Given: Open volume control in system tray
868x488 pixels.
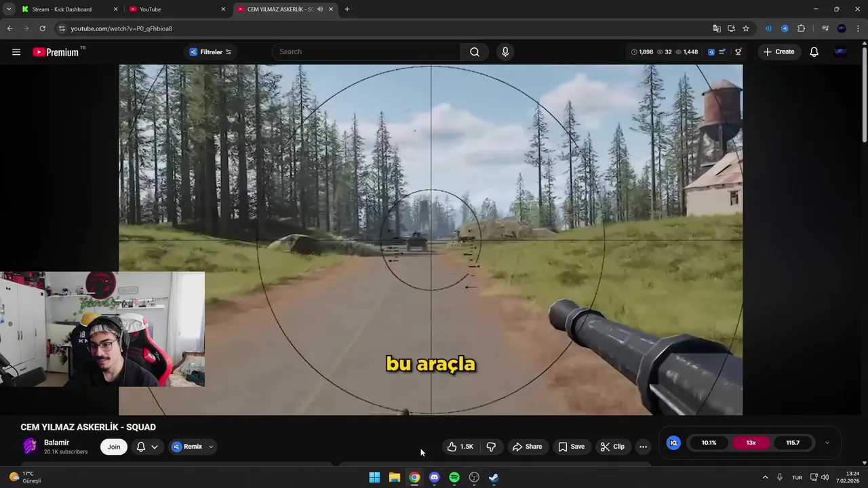Looking at the screenshot, I should [x=825, y=477].
